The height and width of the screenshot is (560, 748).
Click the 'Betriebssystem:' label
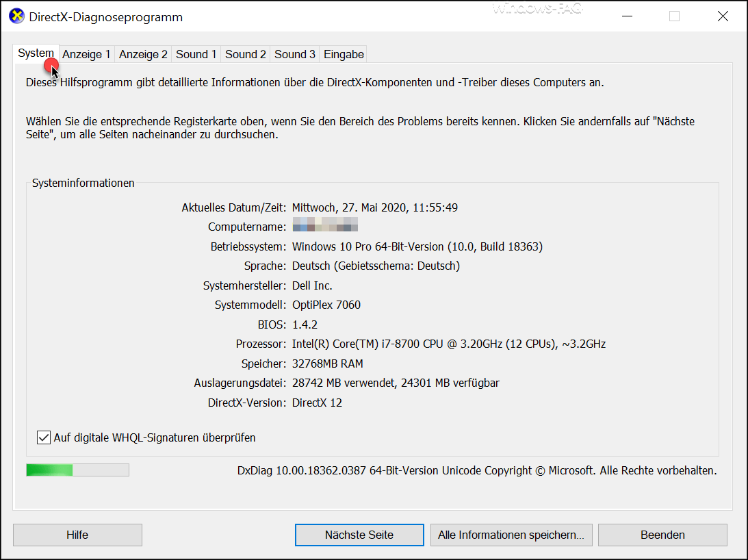[x=248, y=247]
